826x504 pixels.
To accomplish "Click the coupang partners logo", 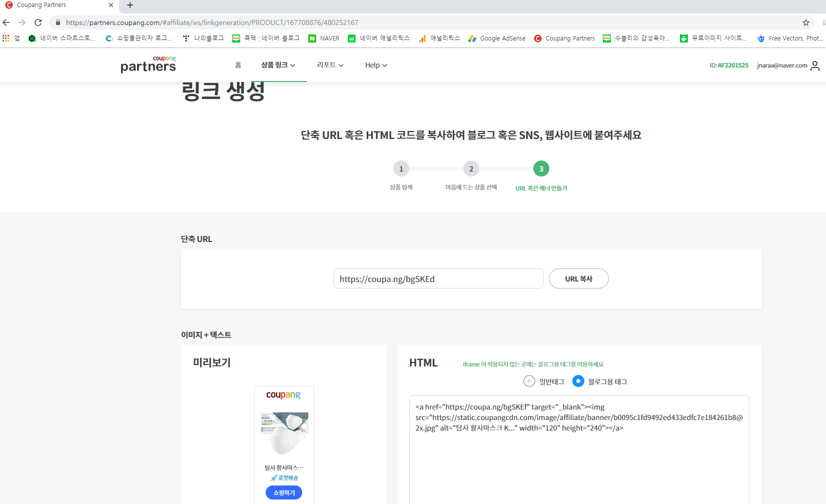I will coord(148,64).
